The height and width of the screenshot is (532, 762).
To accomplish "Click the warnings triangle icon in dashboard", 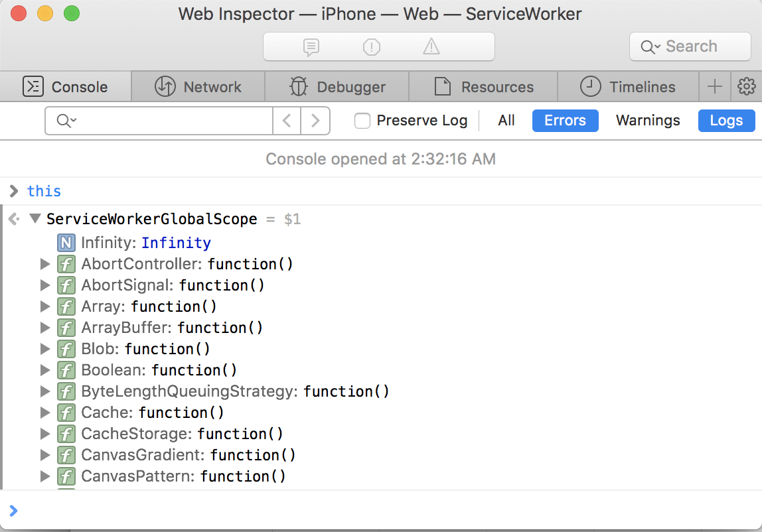I will (x=431, y=46).
